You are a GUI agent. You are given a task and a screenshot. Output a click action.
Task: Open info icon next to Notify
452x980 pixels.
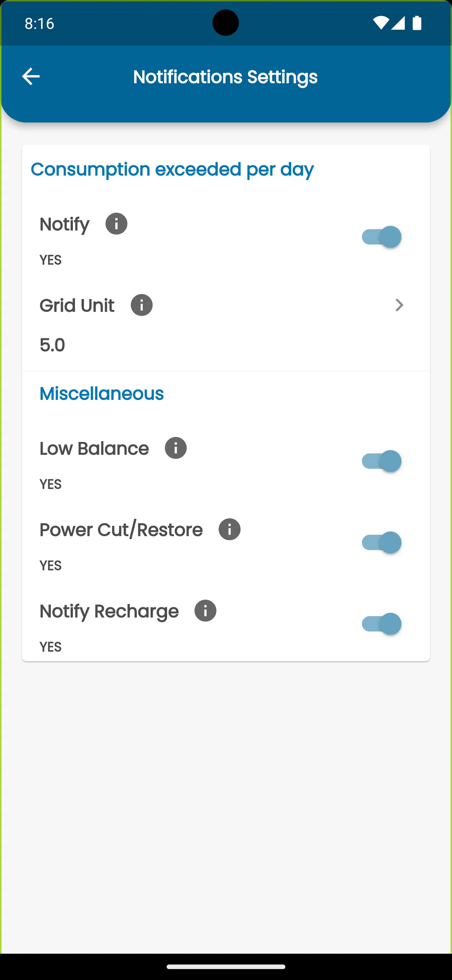click(x=116, y=224)
